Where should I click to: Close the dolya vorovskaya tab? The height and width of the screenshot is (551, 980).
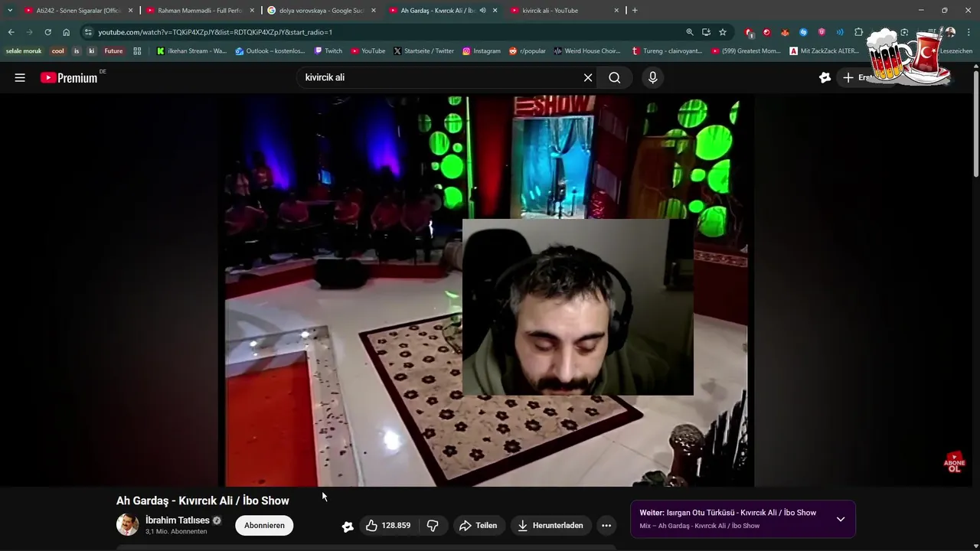point(374,11)
